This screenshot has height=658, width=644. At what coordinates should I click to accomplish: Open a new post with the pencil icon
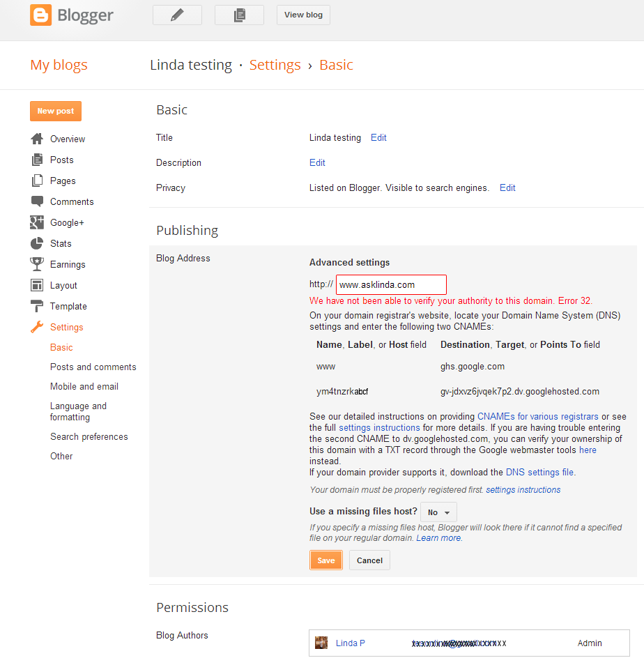click(x=177, y=14)
